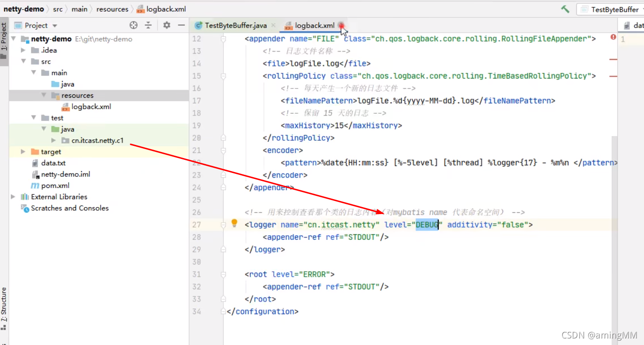Fold the logger tag at line 27

click(x=223, y=225)
